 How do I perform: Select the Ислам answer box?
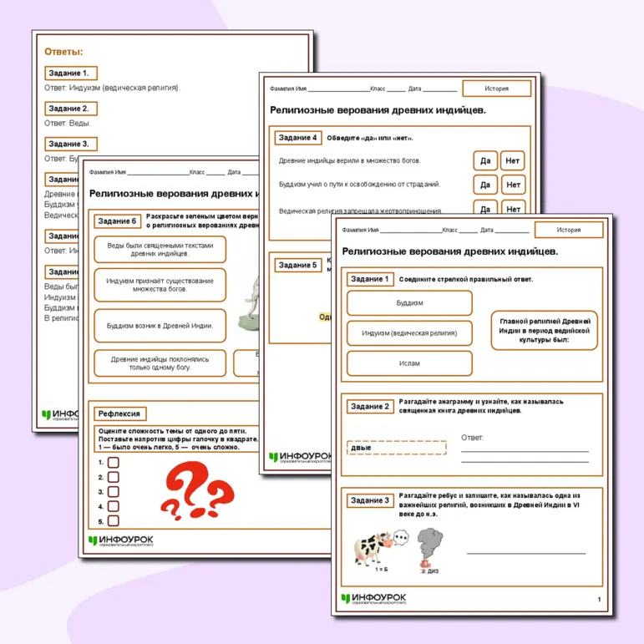pos(409,363)
